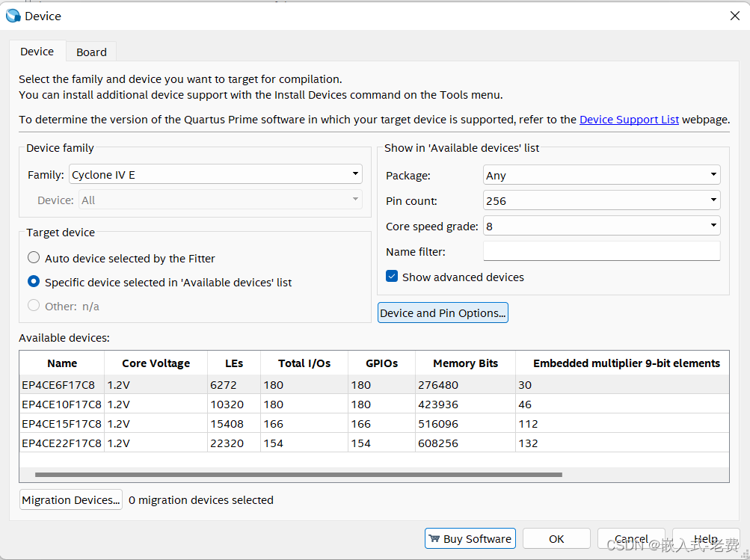Select Auto device selected by the Fitter
Viewport: 750px width, 560px height.
coord(34,258)
